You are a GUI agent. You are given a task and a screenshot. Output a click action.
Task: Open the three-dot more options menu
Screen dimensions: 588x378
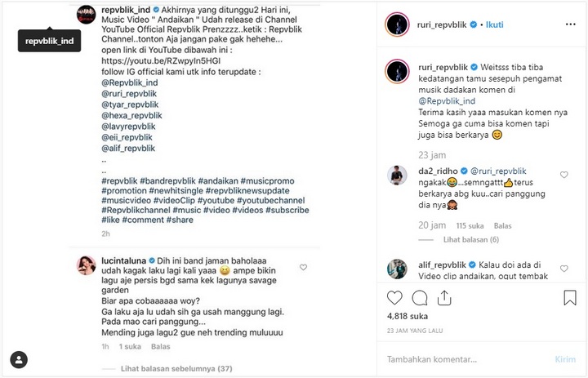point(570,25)
